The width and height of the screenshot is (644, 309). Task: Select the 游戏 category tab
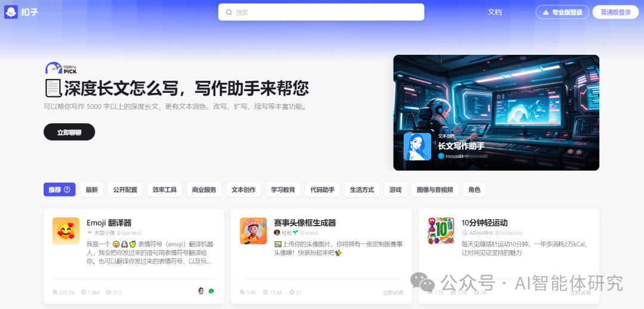click(395, 190)
